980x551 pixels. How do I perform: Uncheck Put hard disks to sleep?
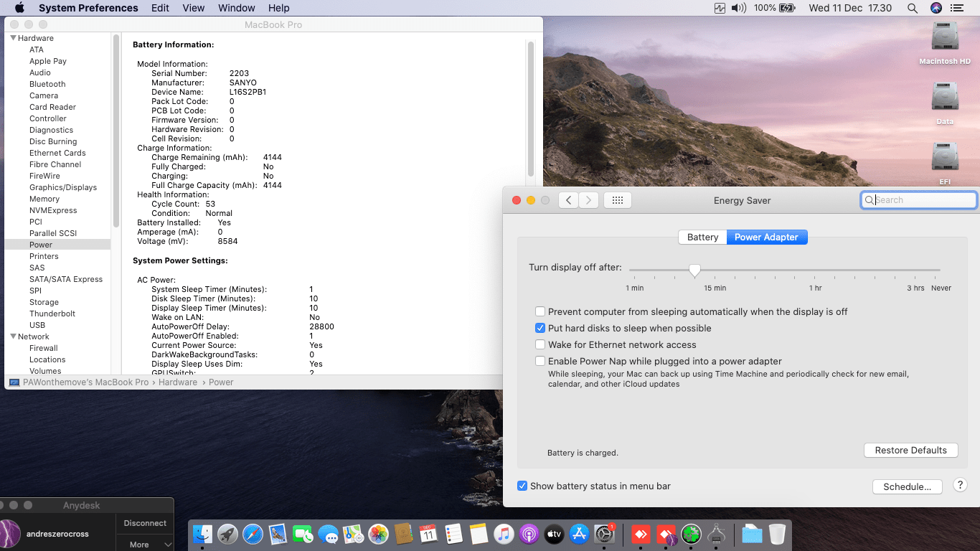[x=540, y=328]
